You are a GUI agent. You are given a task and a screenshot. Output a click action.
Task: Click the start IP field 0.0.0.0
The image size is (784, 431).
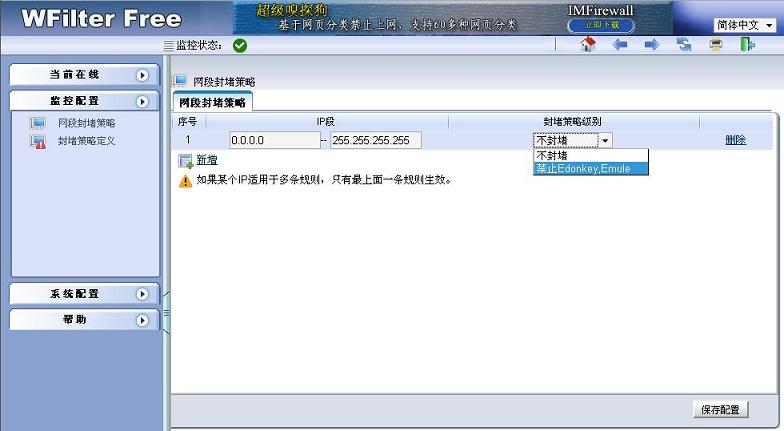coord(274,140)
